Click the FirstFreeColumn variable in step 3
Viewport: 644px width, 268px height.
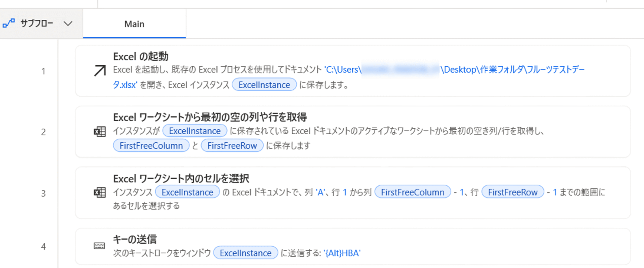[413, 192]
